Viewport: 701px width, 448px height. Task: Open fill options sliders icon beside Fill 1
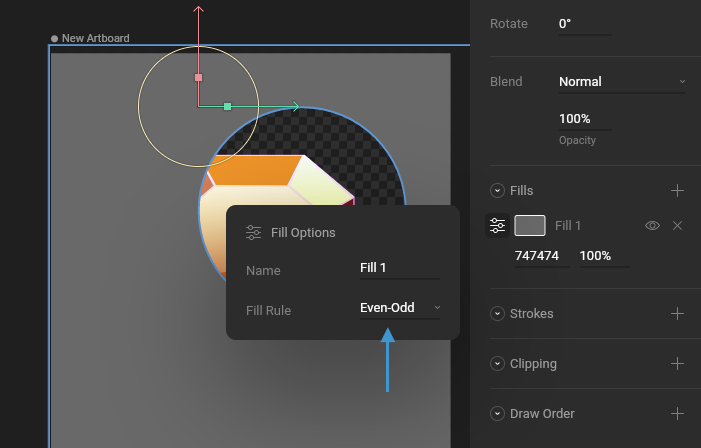coord(497,225)
